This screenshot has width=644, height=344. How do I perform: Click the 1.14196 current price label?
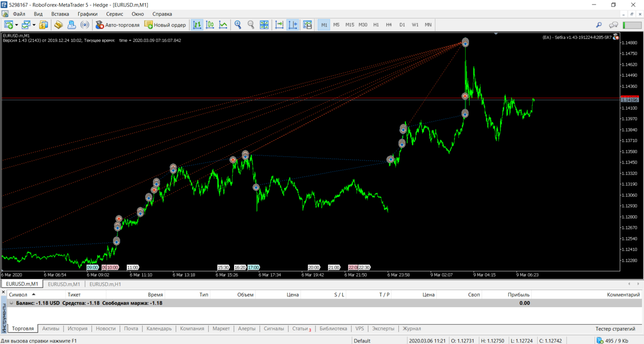click(630, 100)
